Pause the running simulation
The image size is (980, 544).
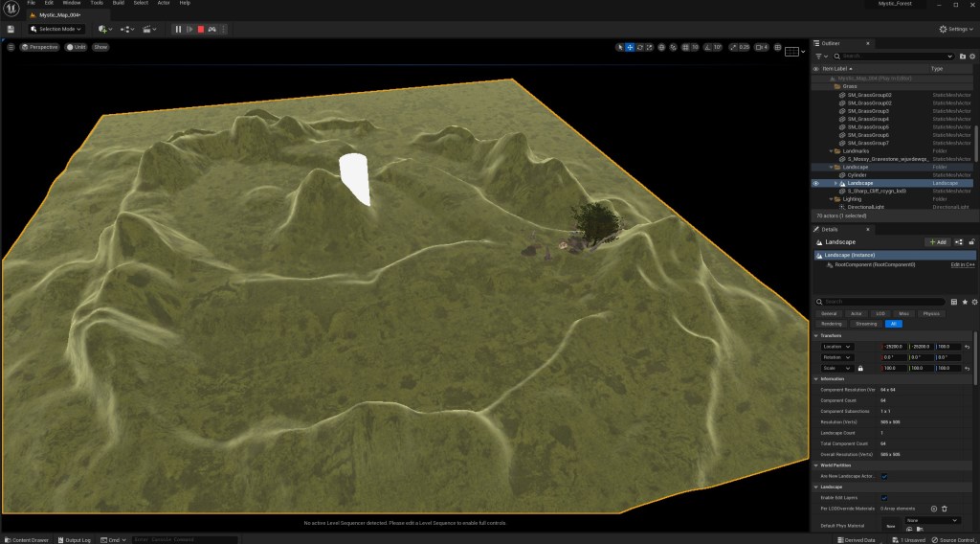click(x=178, y=30)
